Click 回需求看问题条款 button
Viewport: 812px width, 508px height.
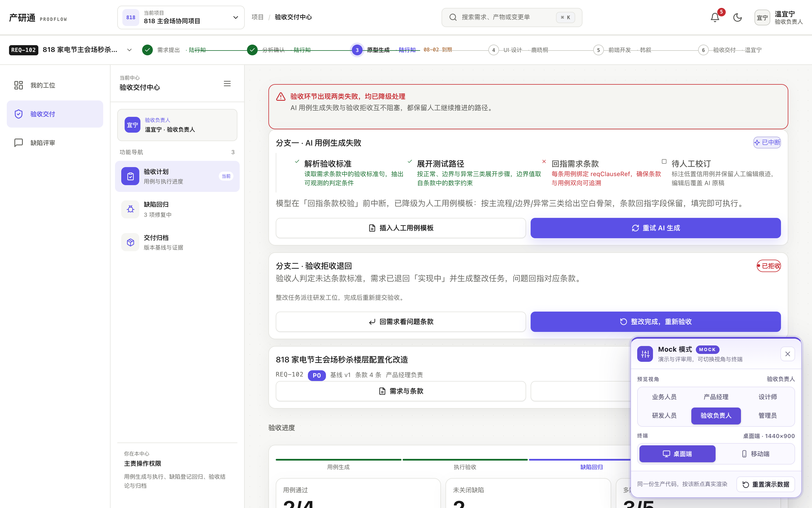click(x=401, y=322)
